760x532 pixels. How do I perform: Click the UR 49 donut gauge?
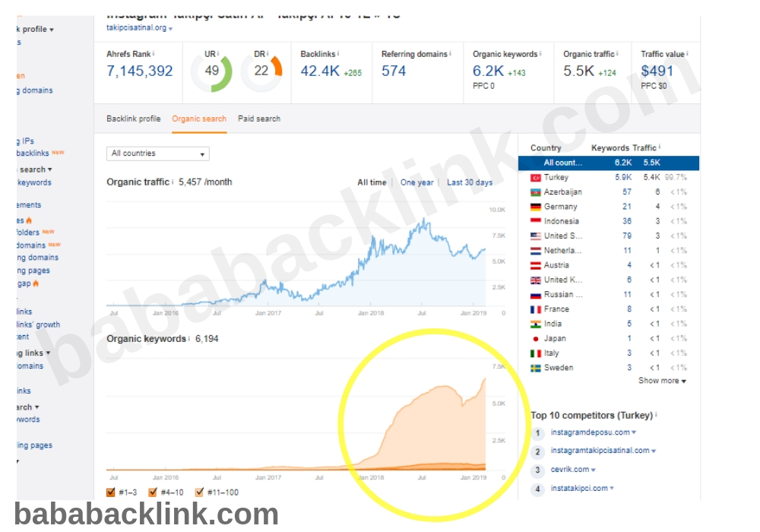coord(211,73)
